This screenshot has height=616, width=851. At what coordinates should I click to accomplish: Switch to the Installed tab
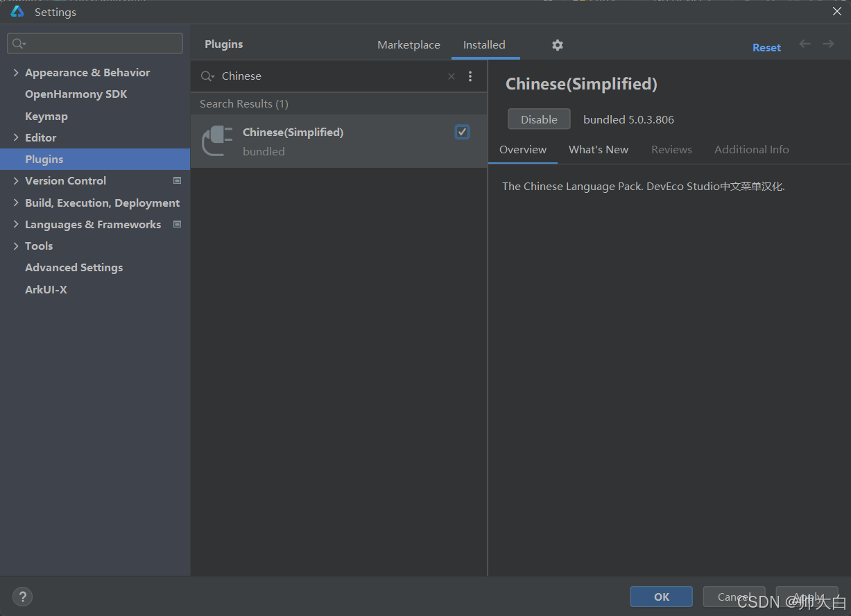point(484,44)
